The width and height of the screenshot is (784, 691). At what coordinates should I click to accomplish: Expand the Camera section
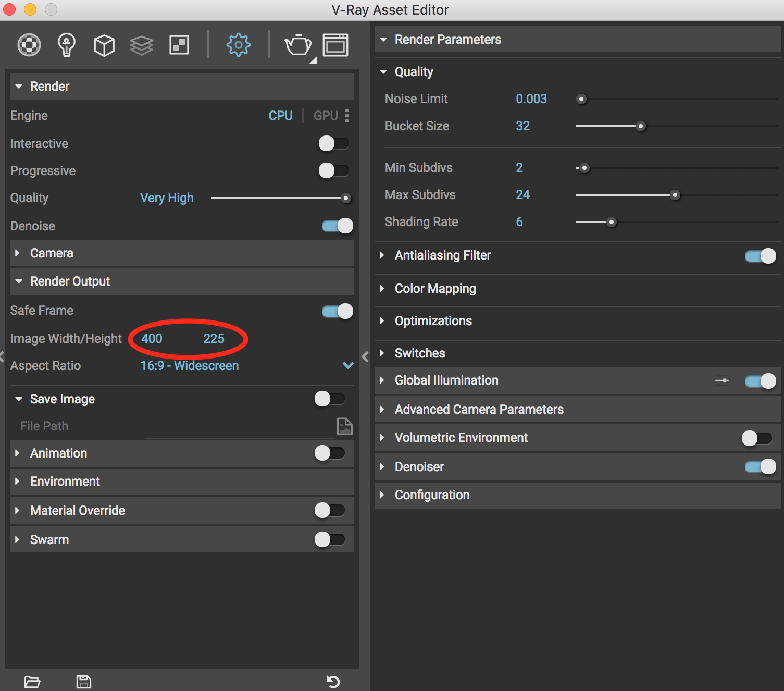52,253
